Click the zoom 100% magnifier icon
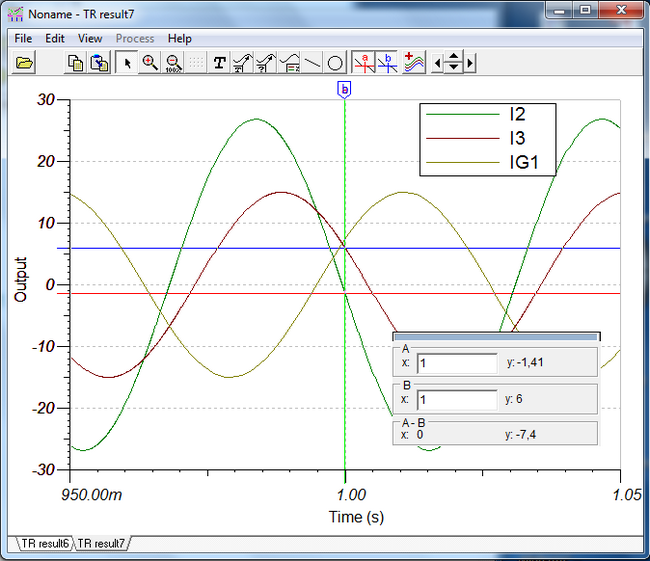The height and width of the screenshot is (561, 650). pos(173,63)
